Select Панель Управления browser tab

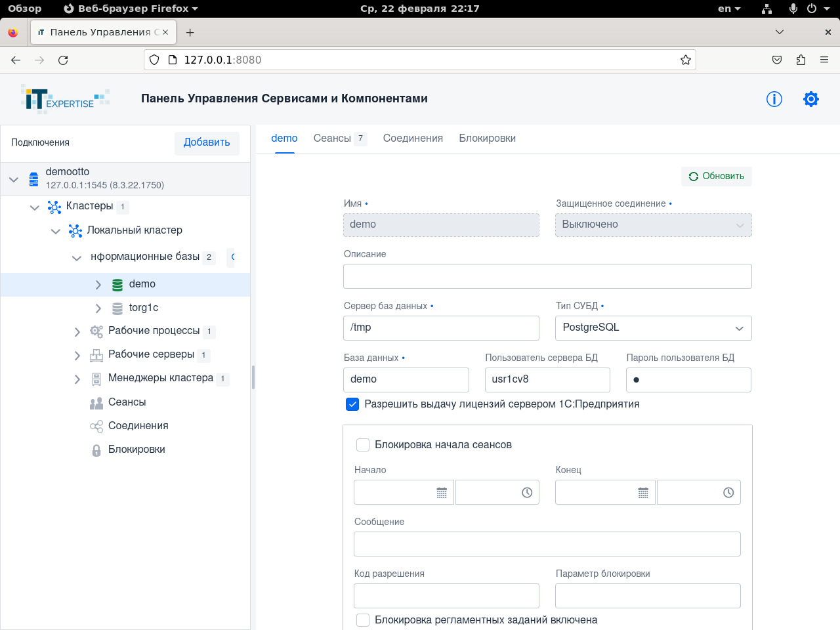tap(102, 32)
